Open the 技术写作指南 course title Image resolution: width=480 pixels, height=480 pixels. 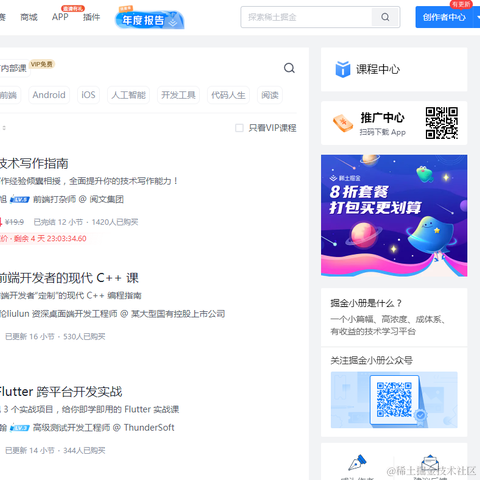(34, 163)
